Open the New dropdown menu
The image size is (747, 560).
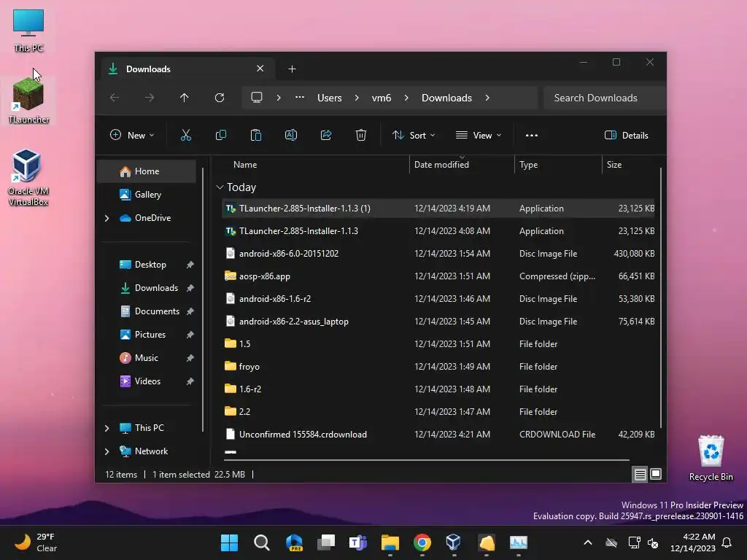pyautogui.click(x=132, y=135)
